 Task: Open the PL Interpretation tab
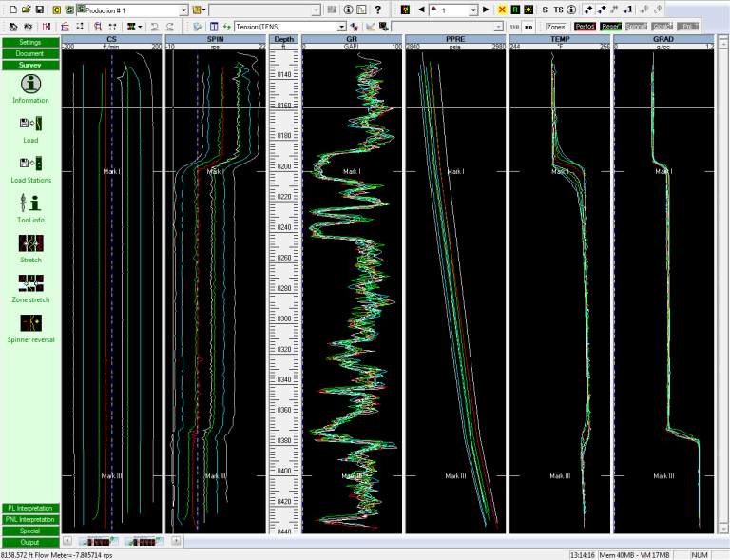tap(30, 508)
